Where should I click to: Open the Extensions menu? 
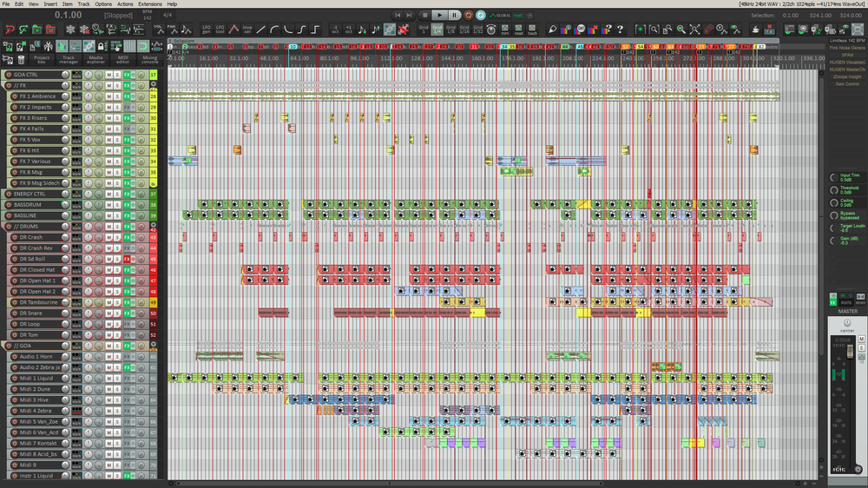[149, 4]
